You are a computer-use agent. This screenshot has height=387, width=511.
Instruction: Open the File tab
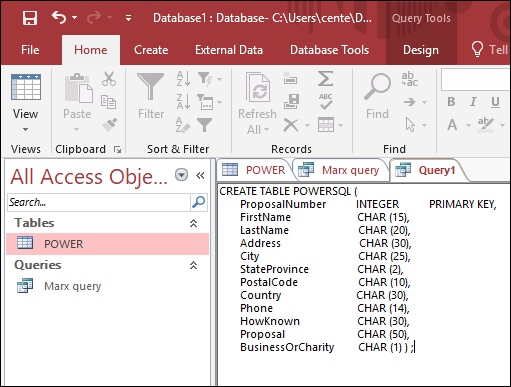(x=30, y=50)
